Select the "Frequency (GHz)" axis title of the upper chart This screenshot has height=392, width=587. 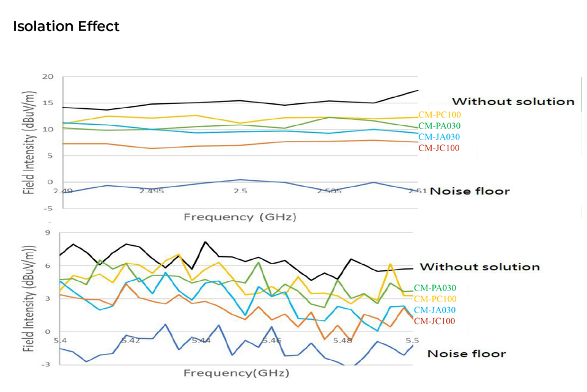coord(240,216)
